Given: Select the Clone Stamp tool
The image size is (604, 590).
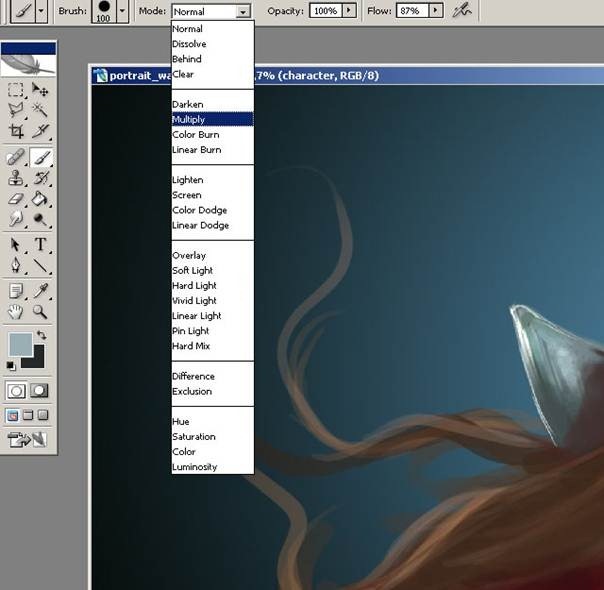Looking at the screenshot, I should coord(15,178).
